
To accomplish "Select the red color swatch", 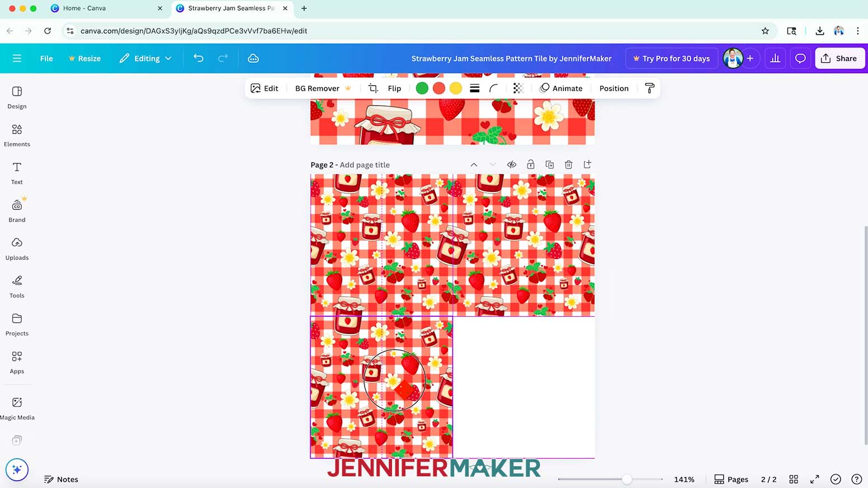I will [439, 88].
